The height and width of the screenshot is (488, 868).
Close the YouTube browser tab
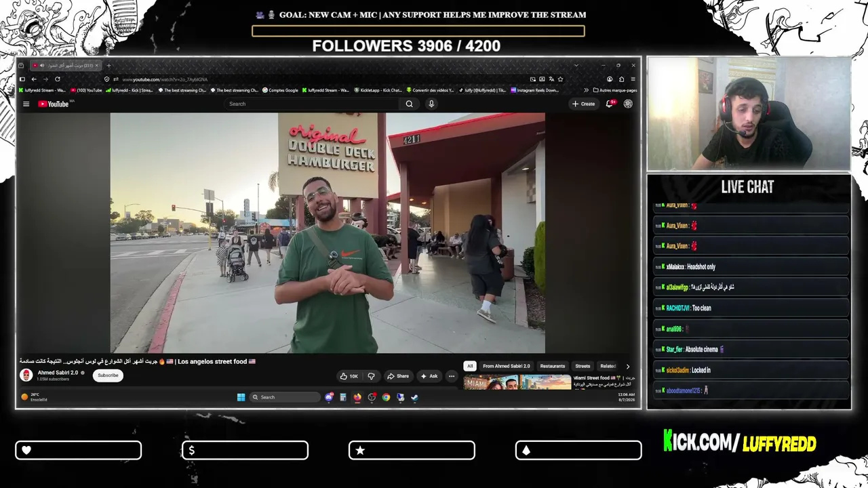[x=96, y=66]
